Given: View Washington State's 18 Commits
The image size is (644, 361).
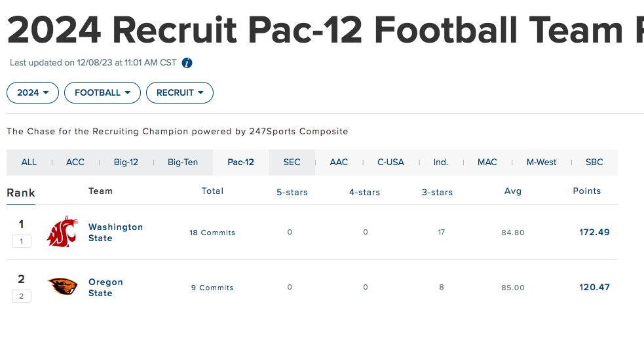Looking at the screenshot, I should pos(212,233).
